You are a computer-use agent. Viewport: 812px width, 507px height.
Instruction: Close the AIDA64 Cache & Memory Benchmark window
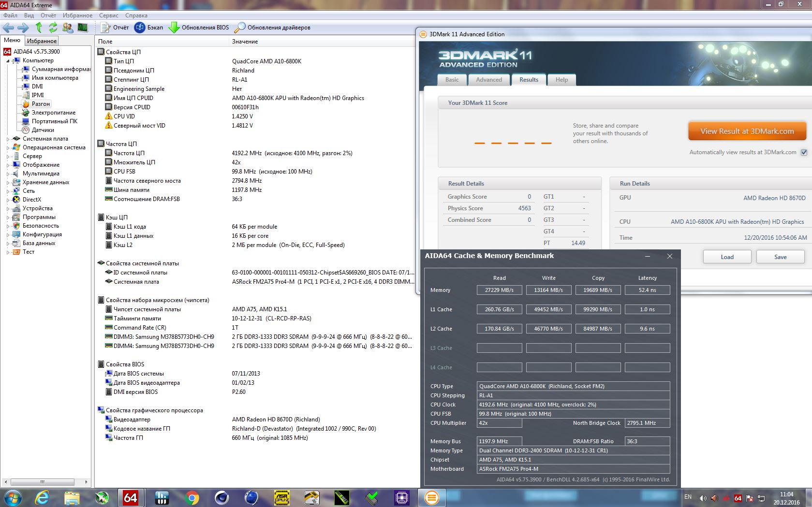point(670,256)
